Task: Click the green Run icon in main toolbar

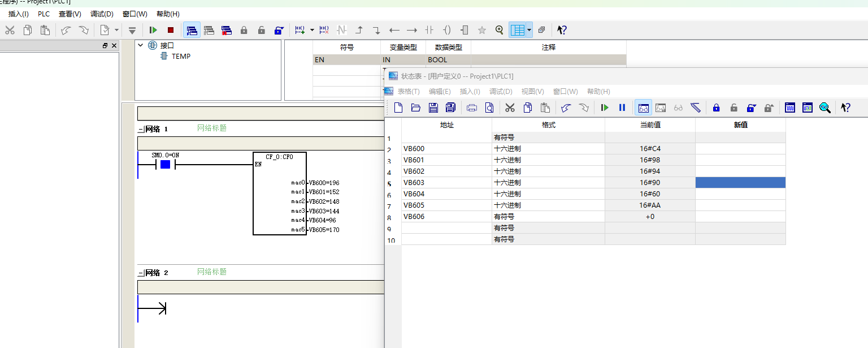Action: coord(153,30)
